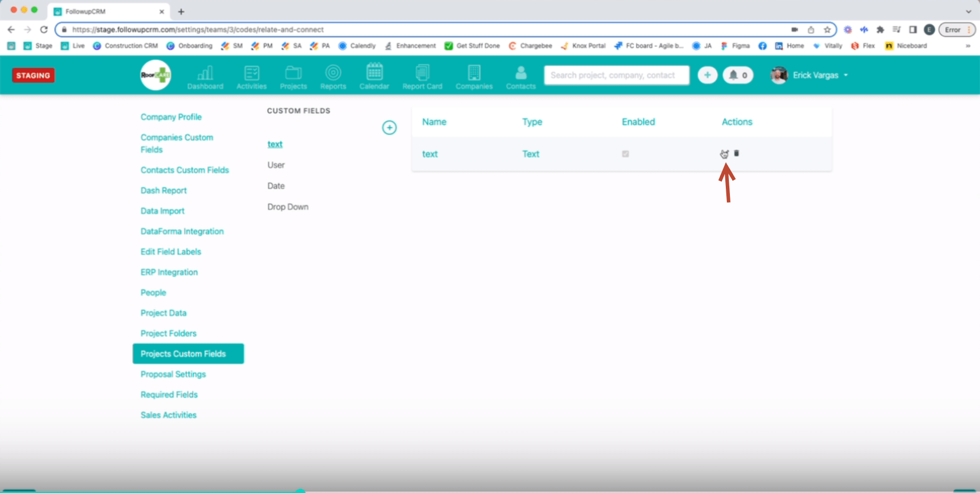
Task: Add a new custom field with plus icon
Action: coord(389,128)
